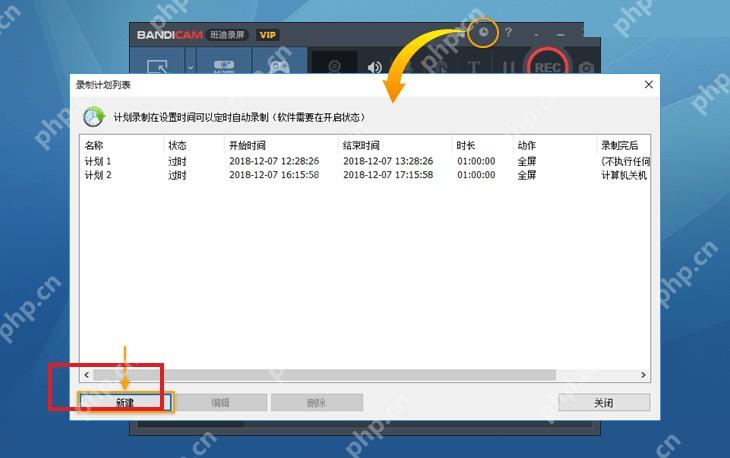The height and width of the screenshot is (458, 730).
Task: Toggle the speaker sound icon in Bandicam
Action: 374,67
